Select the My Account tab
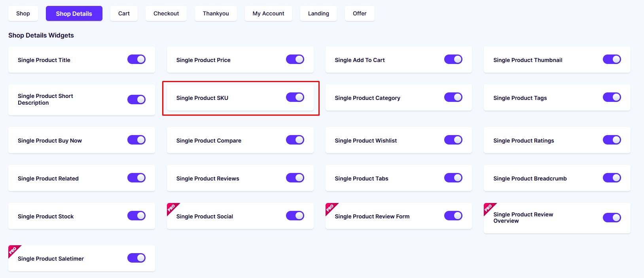The height and width of the screenshot is (278, 644). 269,13
